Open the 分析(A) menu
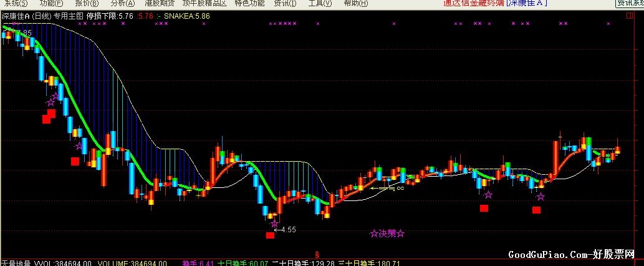Viewport: 644px width, 266px height. click(x=122, y=3)
